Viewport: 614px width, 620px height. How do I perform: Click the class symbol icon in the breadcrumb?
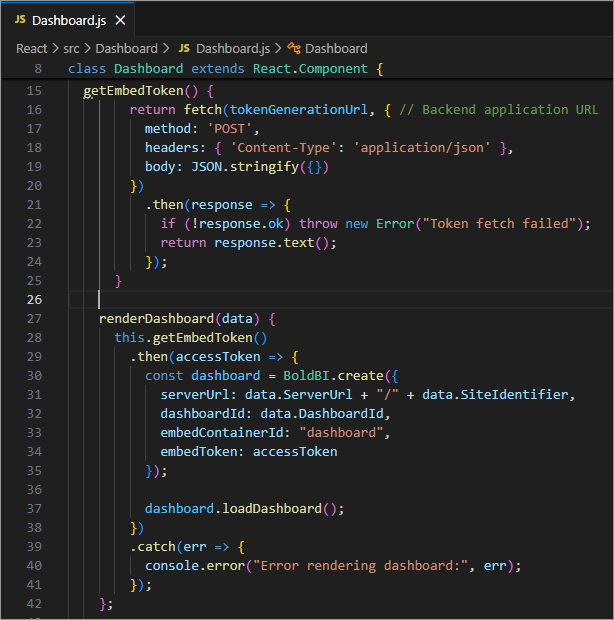(x=294, y=48)
